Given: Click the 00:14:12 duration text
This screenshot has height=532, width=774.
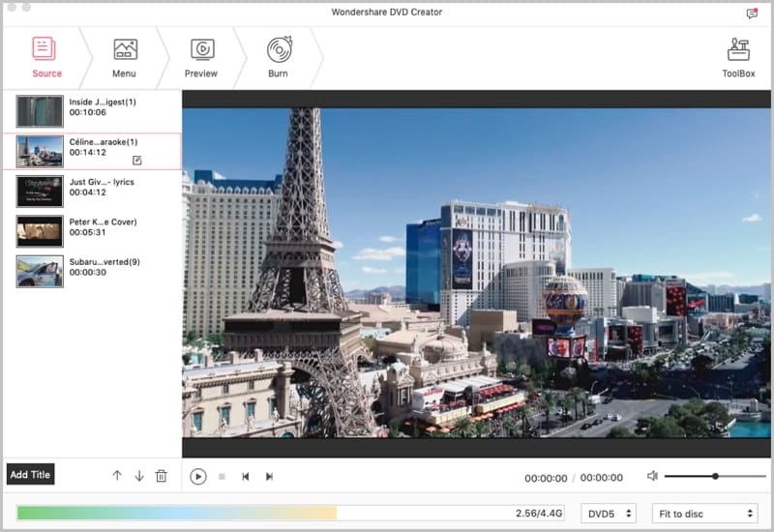Looking at the screenshot, I should click(87, 153).
